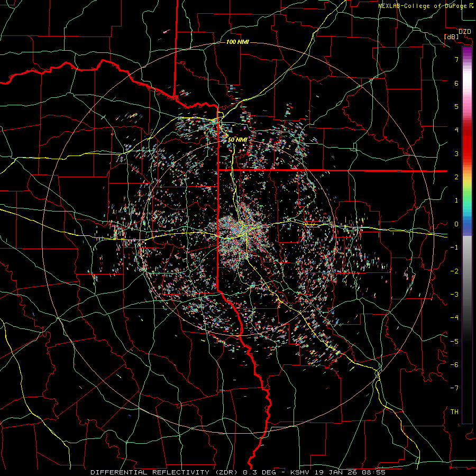Click the 3 dB tick label on the scale

tap(456, 153)
